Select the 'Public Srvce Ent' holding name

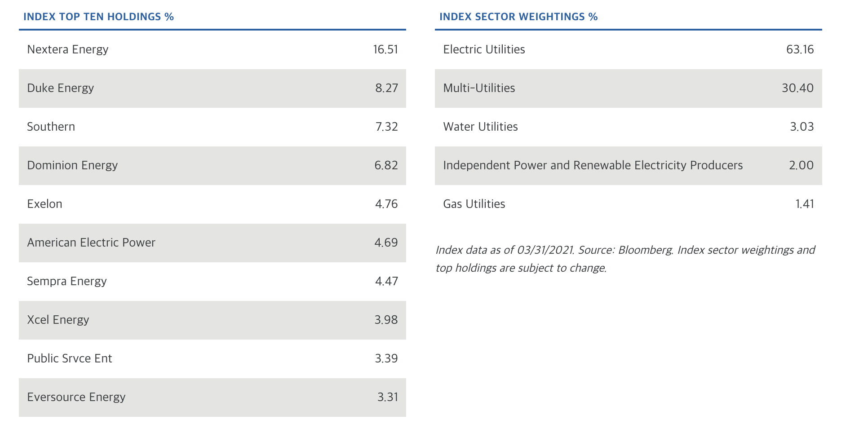[70, 358]
